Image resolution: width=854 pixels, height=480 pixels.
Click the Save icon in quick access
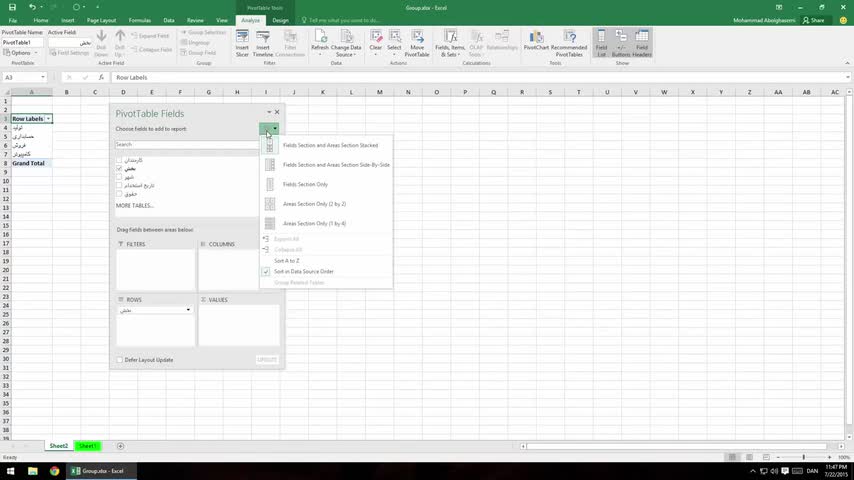[x=12, y=7]
